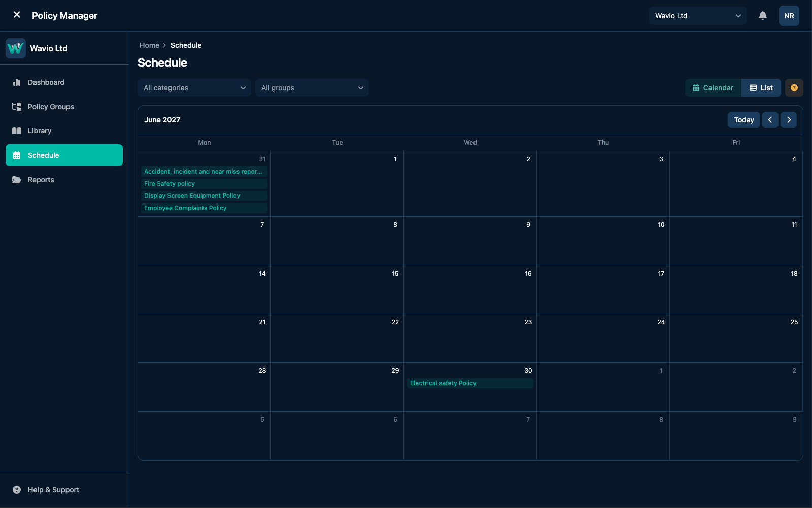The height and width of the screenshot is (508, 812).
Task: Expand the All categories dropdown
Action: [194, 88]
